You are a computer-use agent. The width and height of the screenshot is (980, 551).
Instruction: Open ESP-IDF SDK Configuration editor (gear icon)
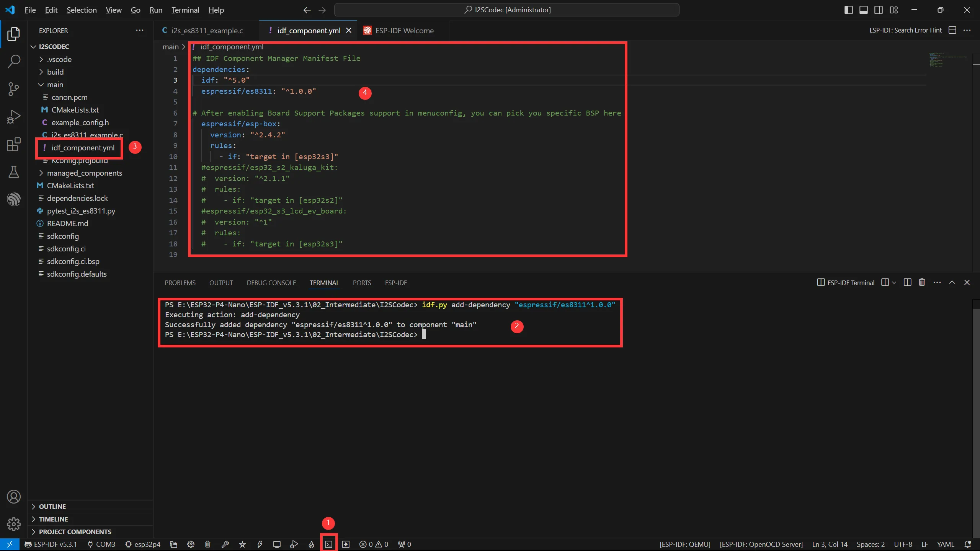190,544
